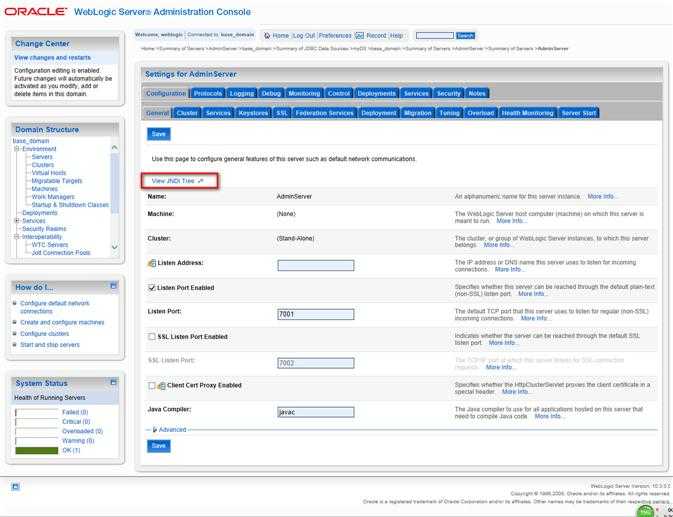
Task: Click the green OK health bar
Action: 36,450
